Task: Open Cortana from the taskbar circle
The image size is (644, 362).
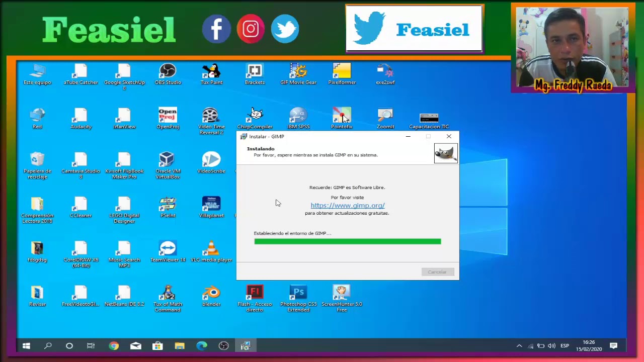Action: pyautogui.click(x=69, y=346)
